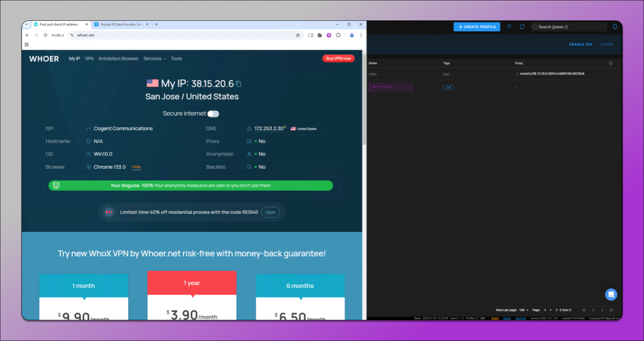Click the blue tag chip in second row
The height and width of the screenshot is (341, 644).
coord(448,88)
